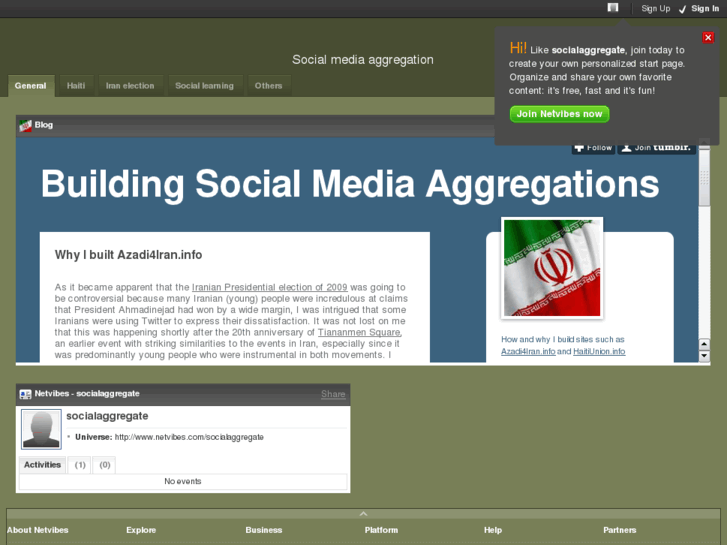Screen dimensions: 727x545
Task: Open the Iran election tab
Action: [130, 86]
